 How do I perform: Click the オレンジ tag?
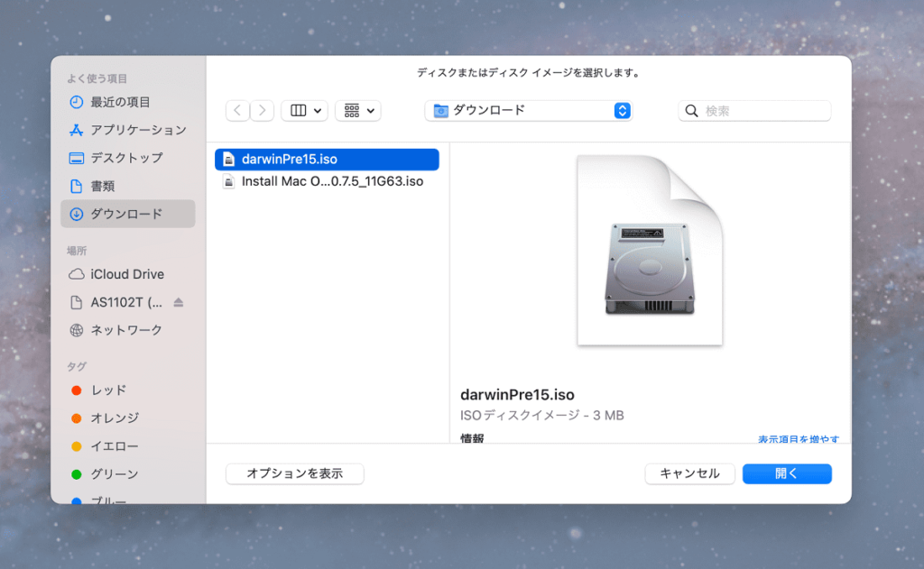(128, 418)
